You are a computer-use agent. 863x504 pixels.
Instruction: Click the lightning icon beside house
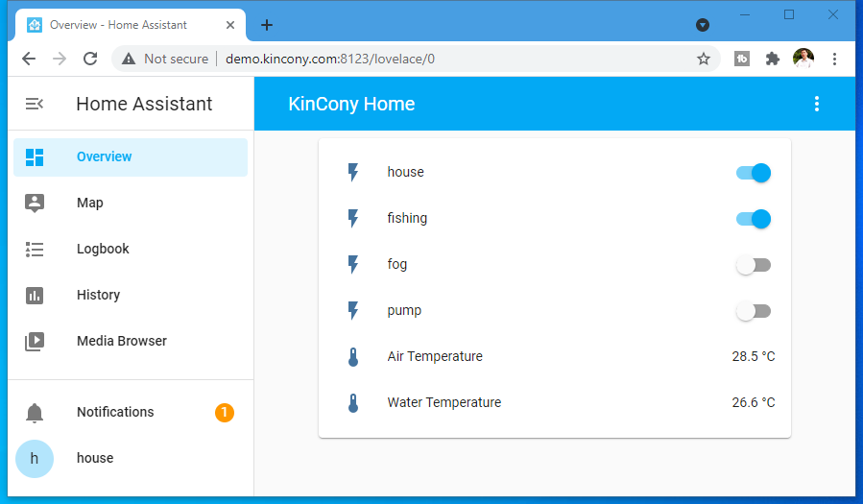tap(353, 173)
